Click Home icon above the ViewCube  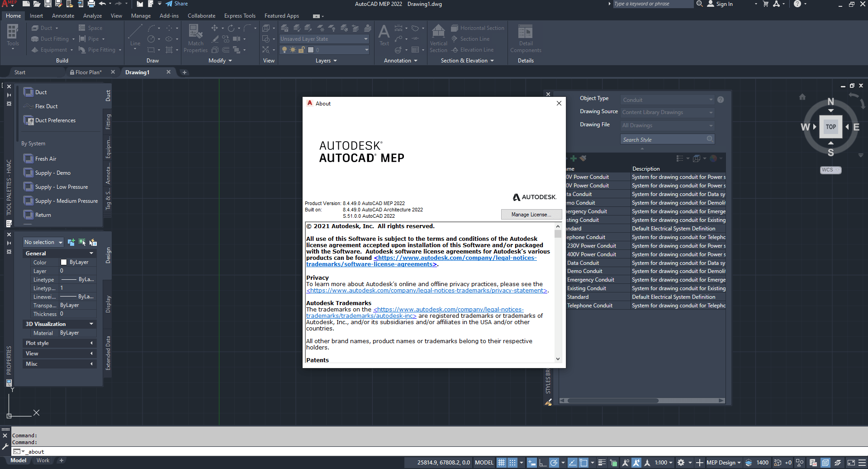[x=802, y=97]
